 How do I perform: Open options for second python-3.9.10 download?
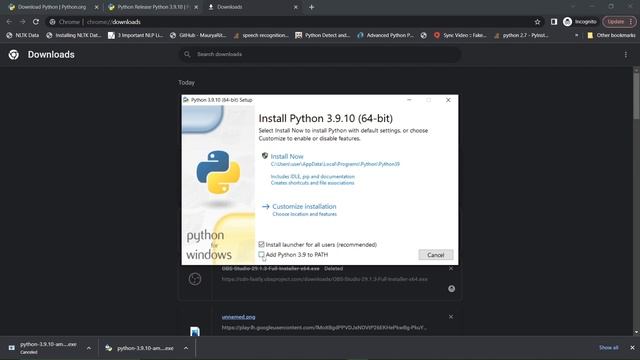(x=186, y=348)
